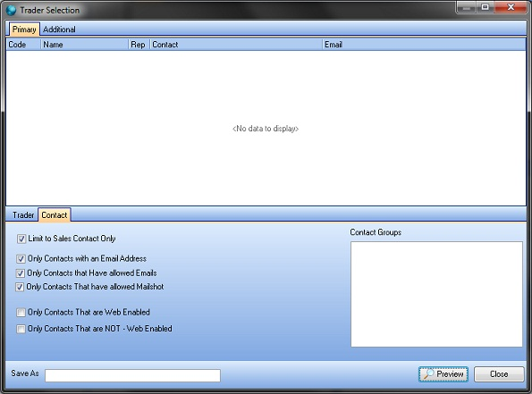Screen dimensions: 532x394
Task: Click the Email column header
Action: 424,45
